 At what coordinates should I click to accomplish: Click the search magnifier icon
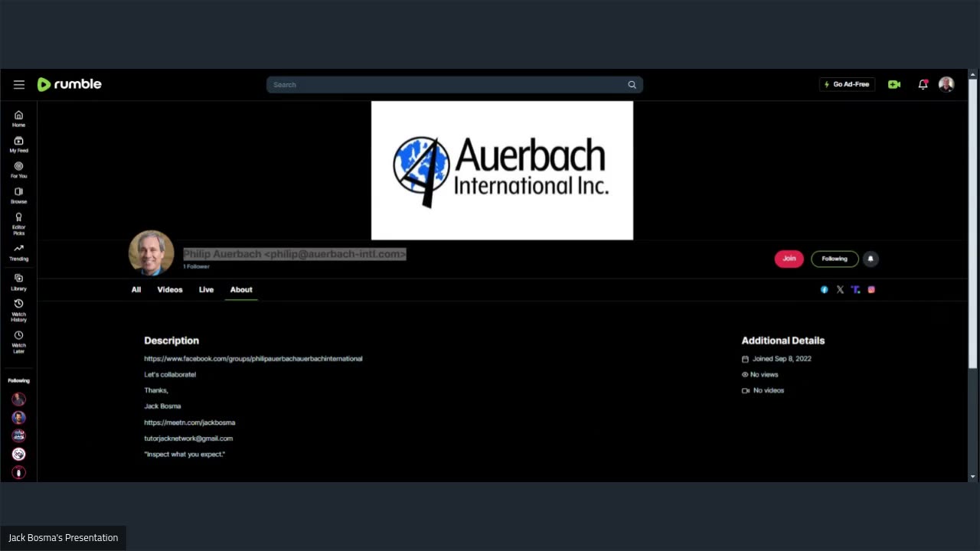[632, 85]
